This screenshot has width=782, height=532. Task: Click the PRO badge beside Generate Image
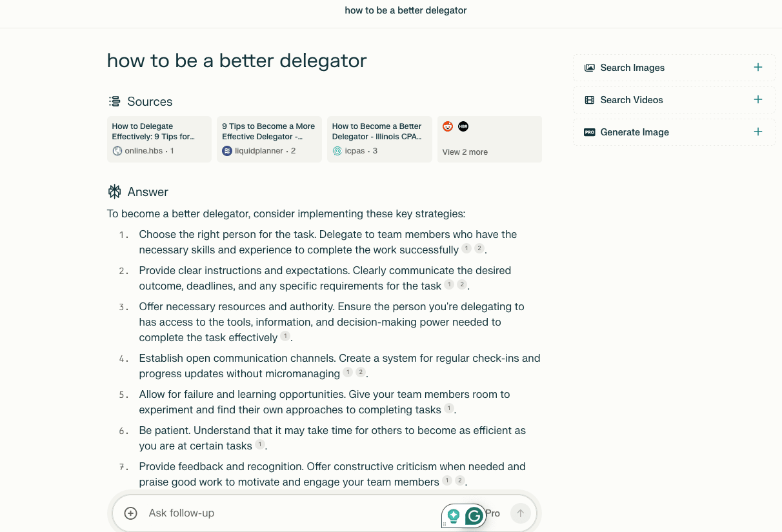click(x=589, y=132)
